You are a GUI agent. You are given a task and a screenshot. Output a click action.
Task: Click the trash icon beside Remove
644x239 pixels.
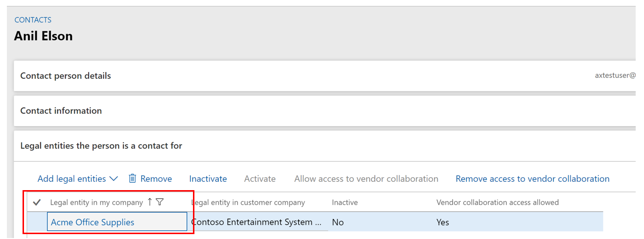tap(132, 178)
